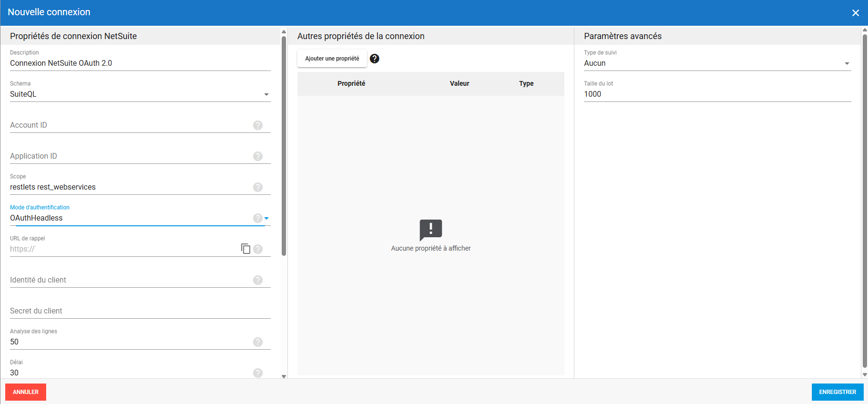Show help tooltip for Scope field
The width and height of the screenshot is (868, 404).
pyautogui.click(x=258, y=187)
